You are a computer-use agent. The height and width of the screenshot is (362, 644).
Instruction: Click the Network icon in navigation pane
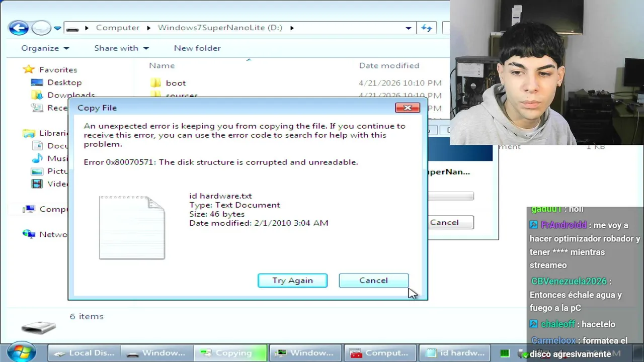coord(29,234)
